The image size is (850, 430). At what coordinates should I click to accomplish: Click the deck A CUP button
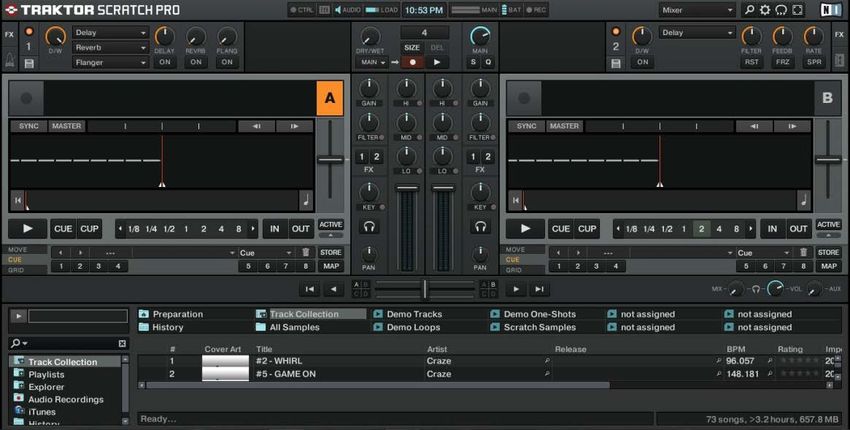pos(89,229)
